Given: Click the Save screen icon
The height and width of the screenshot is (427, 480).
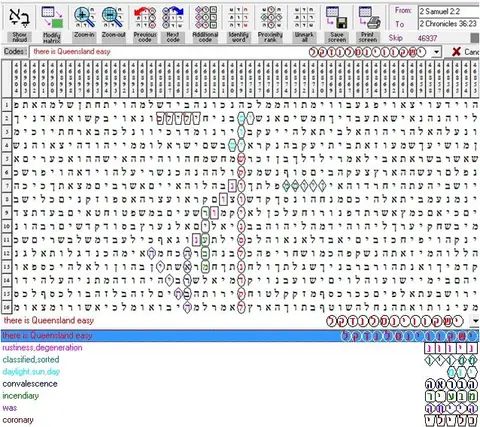Looking at the screenshot, I should tap(337, 17).
